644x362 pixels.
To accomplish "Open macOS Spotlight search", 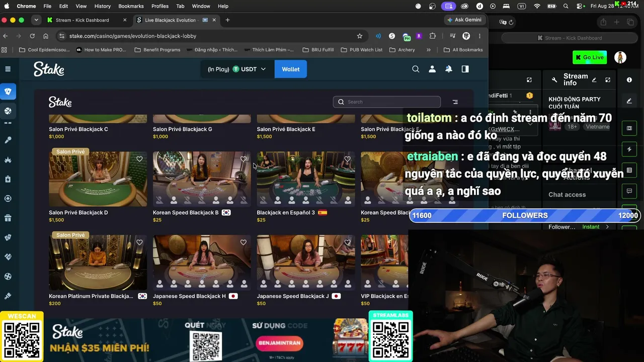I will click(x=566, y=6).
